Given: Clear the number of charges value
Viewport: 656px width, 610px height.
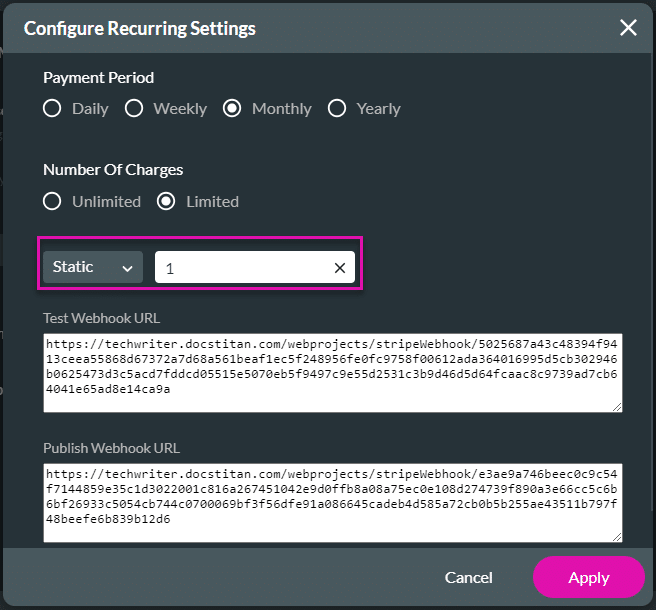Looking at the screenshot, I should pos(339,268).
